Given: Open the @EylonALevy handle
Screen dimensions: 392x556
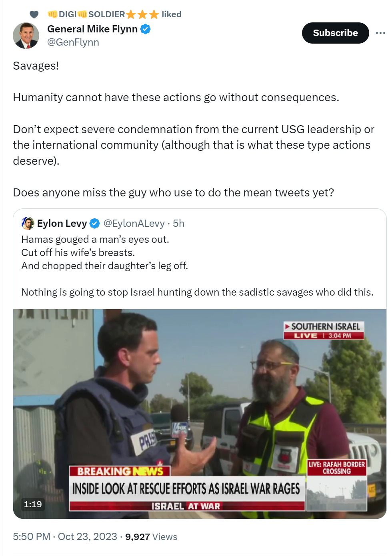Looking at the screenshot, I should tap(134, 223).
